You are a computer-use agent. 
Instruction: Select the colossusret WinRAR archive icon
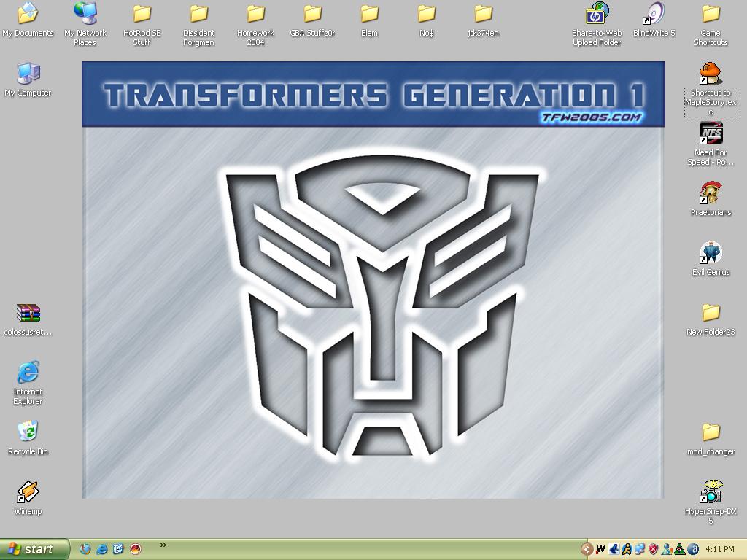[28, 314]
